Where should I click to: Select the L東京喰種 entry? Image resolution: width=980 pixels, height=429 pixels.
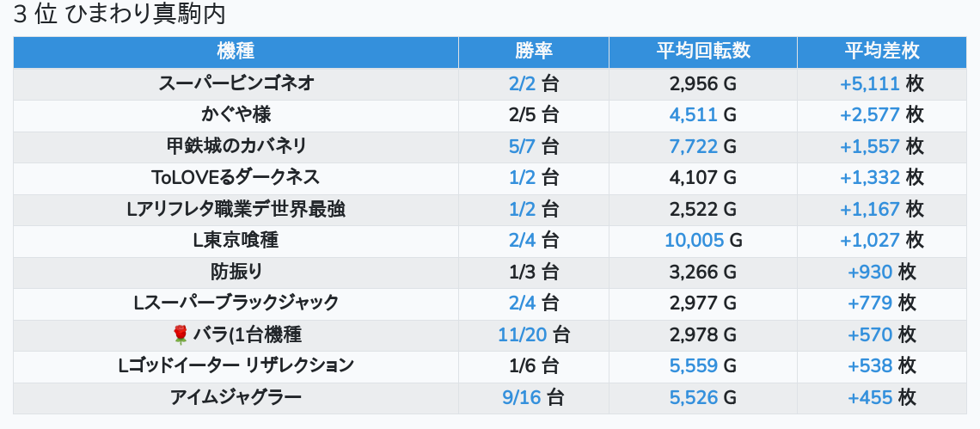(236, 241)
